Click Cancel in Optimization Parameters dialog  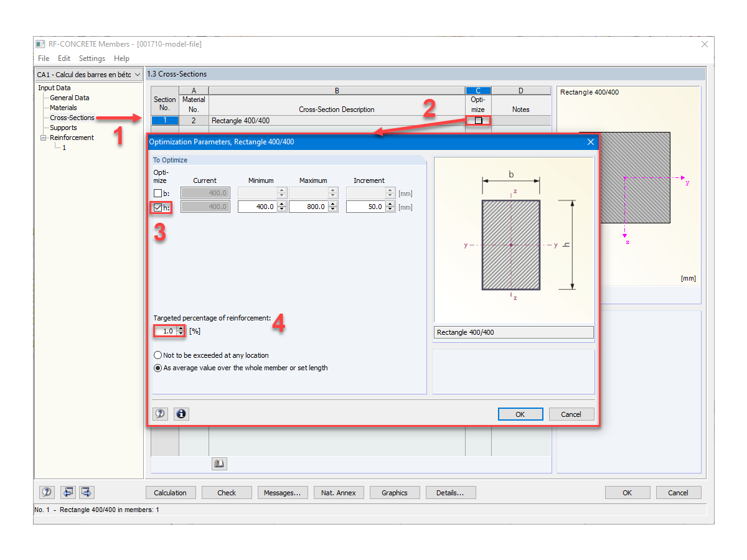point(571,414)
